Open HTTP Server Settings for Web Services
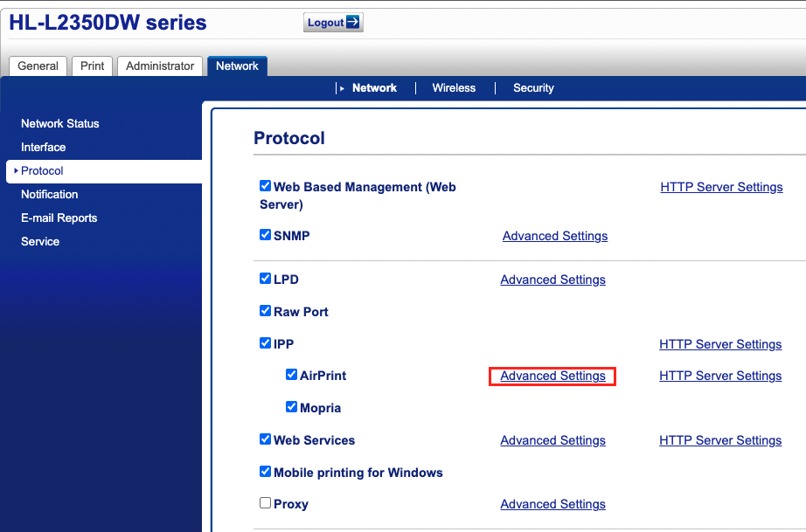The image size is (806, 532). 720,440
